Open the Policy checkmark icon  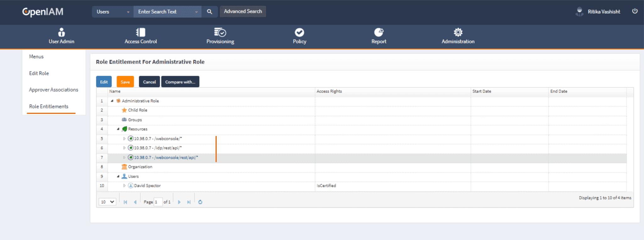tap(299, 32)
